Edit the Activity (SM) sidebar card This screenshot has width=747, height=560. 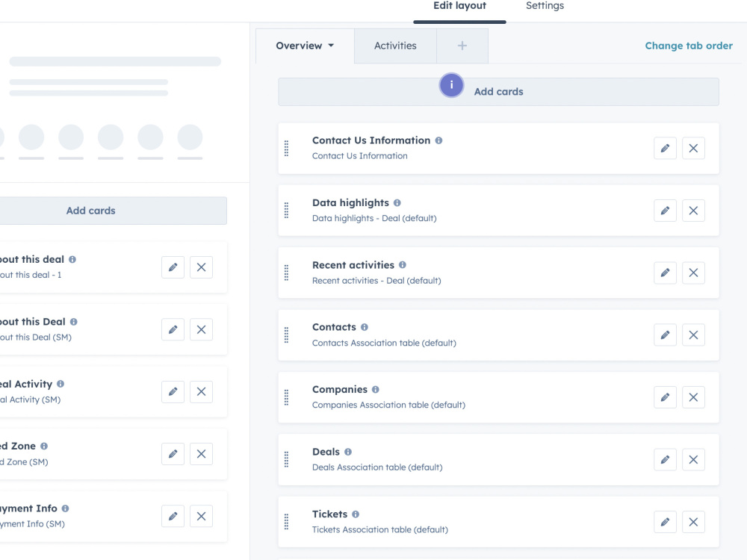click(x=173, y=392)
